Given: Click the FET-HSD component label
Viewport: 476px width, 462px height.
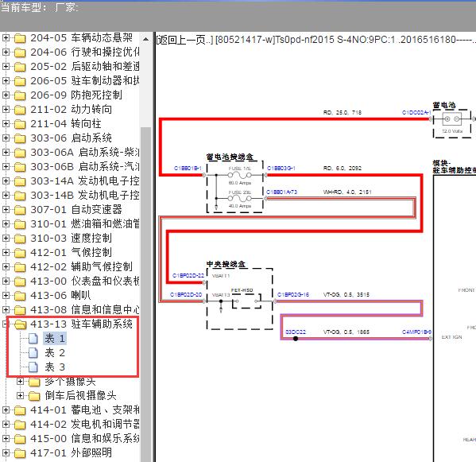Looking at the screenshot, I should point(242,290).
